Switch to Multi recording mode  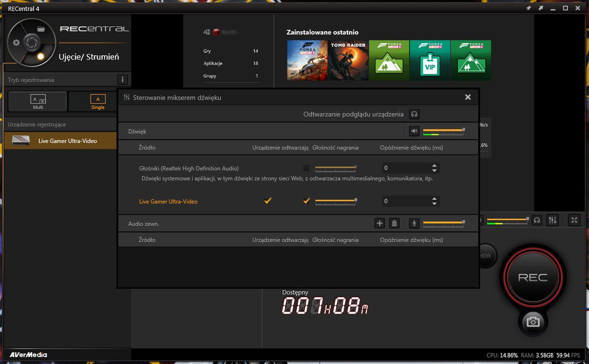click(x=38, y=101)
